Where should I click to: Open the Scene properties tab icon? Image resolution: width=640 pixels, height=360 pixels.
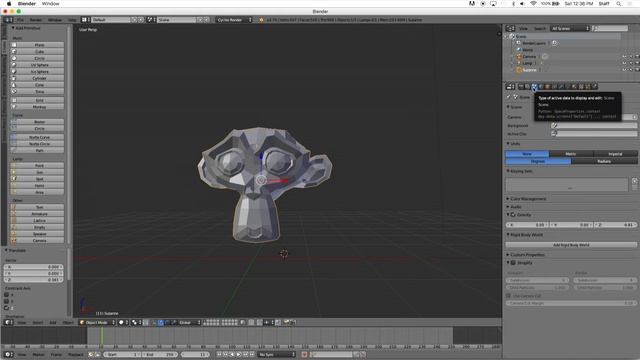pyautogui.click(x=534, y=87)
